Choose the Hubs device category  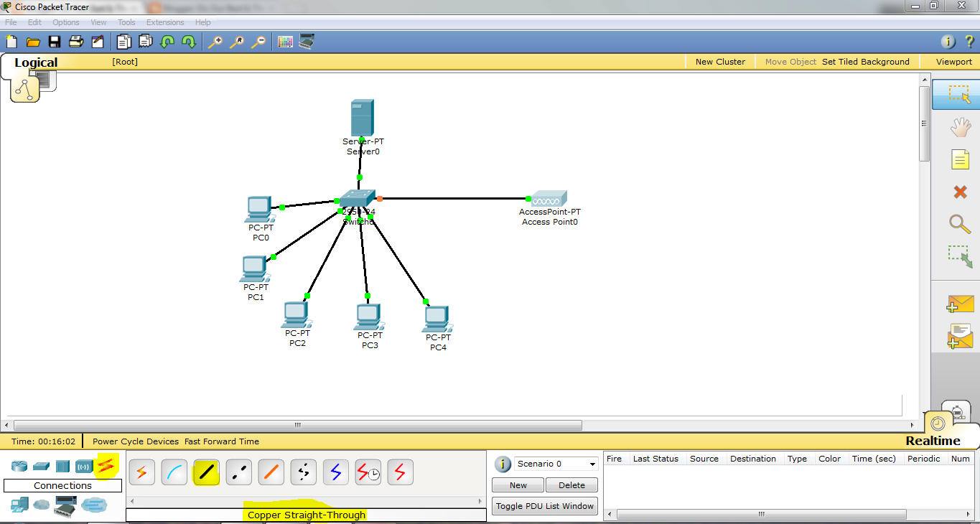[62, 467]
